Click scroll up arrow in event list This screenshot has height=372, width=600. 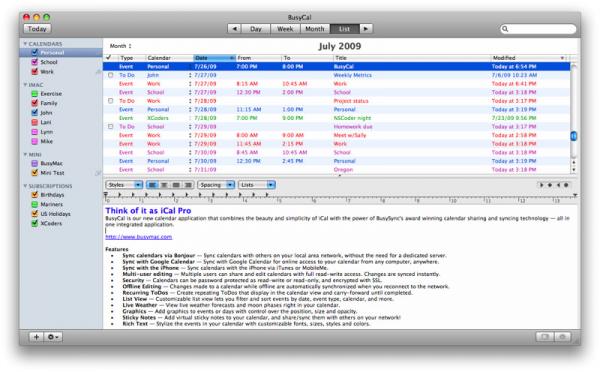point(573,162)
